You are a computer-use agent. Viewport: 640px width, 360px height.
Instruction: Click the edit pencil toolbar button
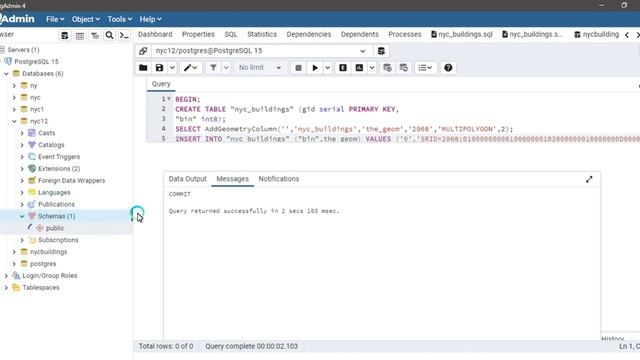coord(191,68)
